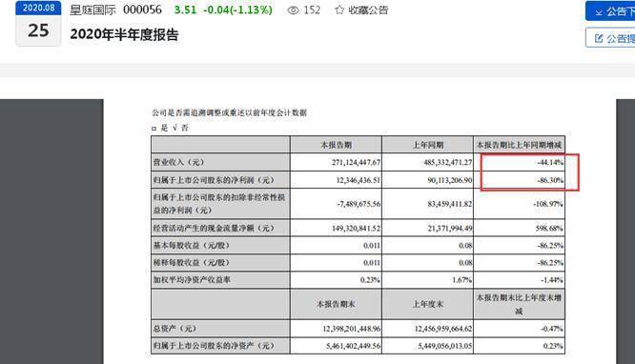Click the value 485,332,471.27

tap(448, 163)
